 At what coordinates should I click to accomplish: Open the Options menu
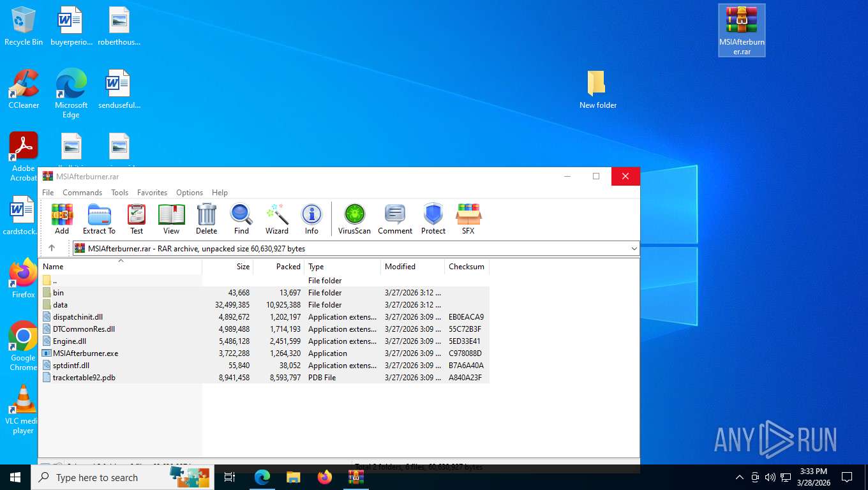click(x=190, y=193)
